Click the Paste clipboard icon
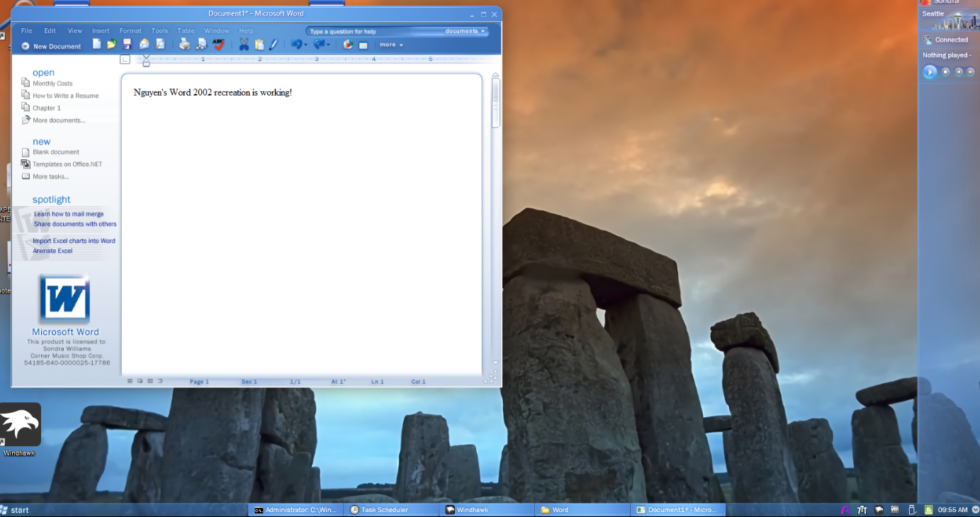This screenshot has width=980, height=517. [x=259, y=45]
